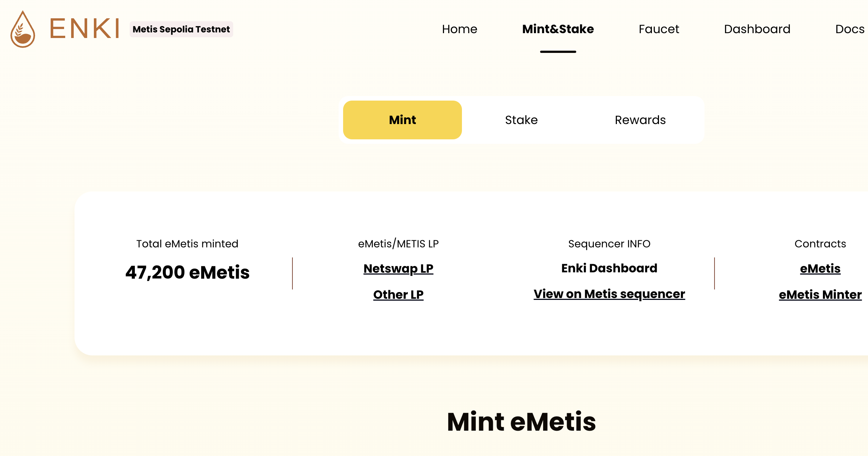Click the yellow Mint tab highlight
The image size is (868, 456).
[x=402, y=120]
